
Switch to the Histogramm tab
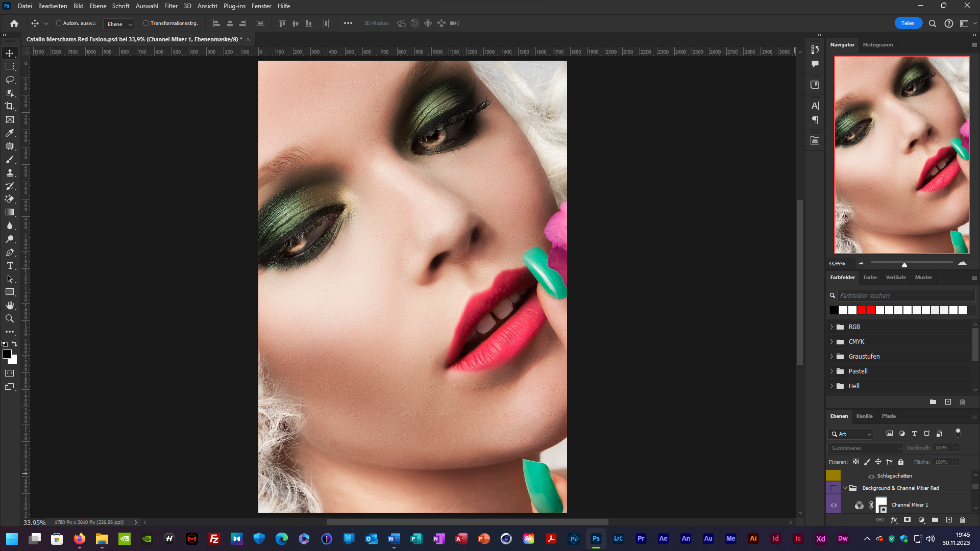[877, 45]
